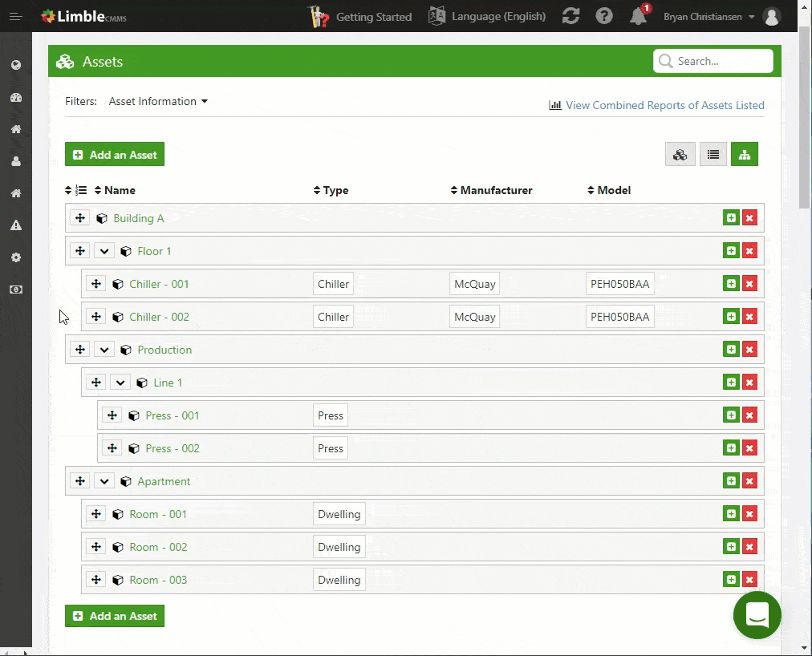Image resolution: width=812 pixels, height=656 pixels.
Task: Collapse the Apartment asset group
Action: pyautogui.click(x=104, y=480)
